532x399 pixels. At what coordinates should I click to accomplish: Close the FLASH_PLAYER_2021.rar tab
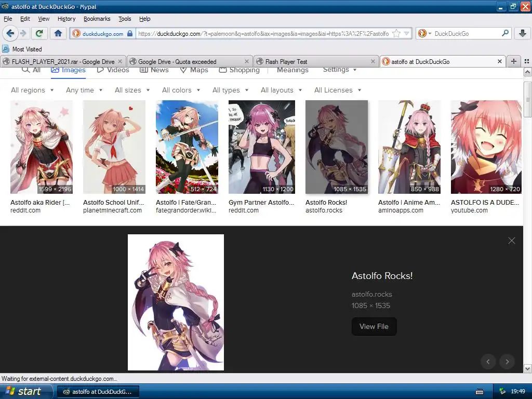[120, 61]
